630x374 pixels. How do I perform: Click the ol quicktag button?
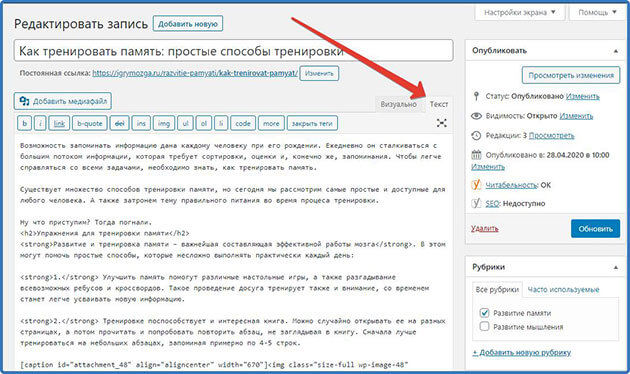pyautogui.click(x=204, y=123)
